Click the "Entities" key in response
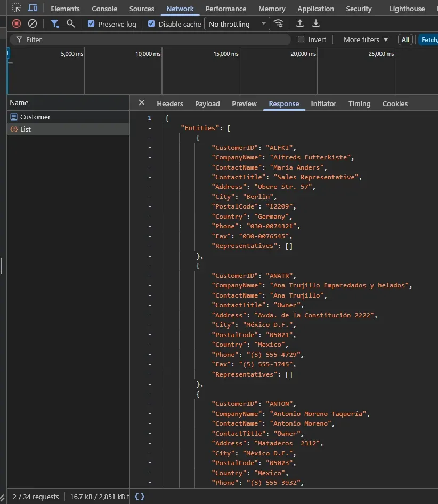 pyautogui.click(x=200, y=128)
